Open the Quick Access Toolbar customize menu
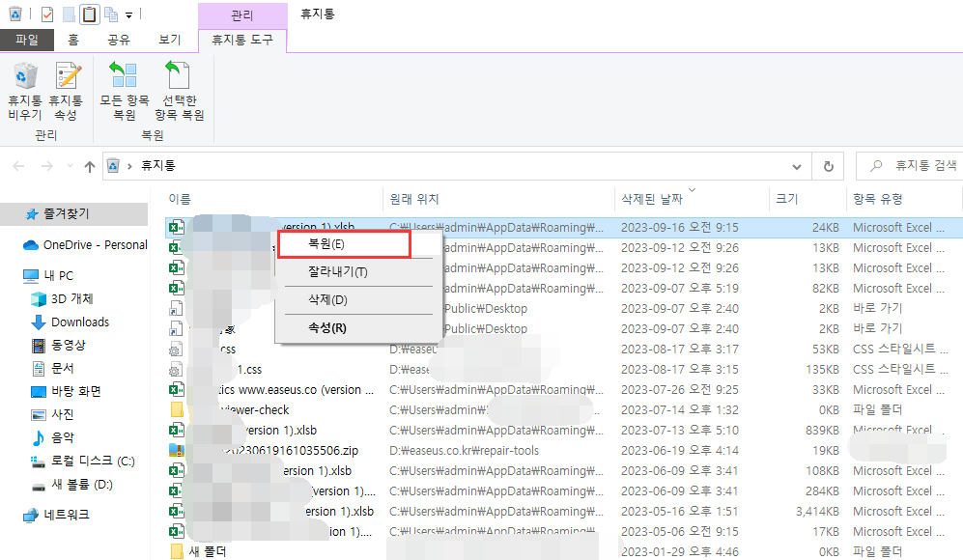Screen dimensions: 963x560 click(x=130, y=14)
